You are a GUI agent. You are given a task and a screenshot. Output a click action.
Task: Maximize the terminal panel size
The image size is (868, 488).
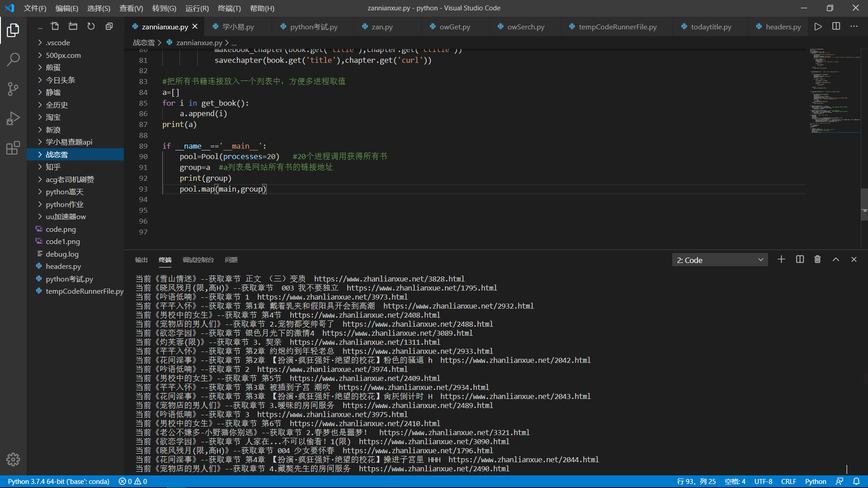(836, 260)
